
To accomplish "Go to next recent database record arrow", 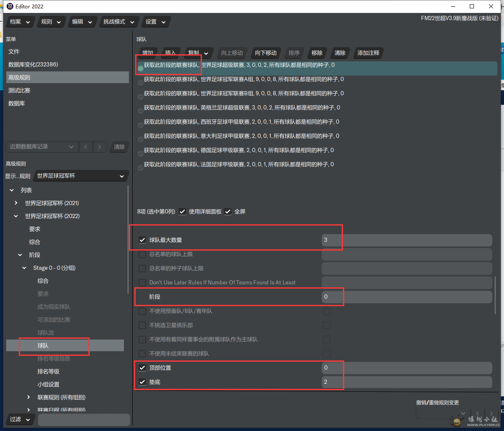I will pos(99,147).
